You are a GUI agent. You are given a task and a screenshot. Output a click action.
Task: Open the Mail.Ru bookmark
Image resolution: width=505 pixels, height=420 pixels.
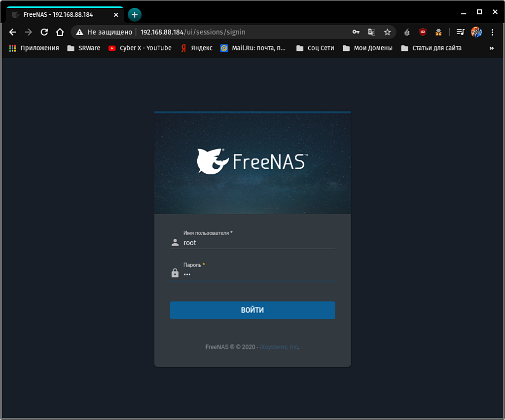[253, 48]
